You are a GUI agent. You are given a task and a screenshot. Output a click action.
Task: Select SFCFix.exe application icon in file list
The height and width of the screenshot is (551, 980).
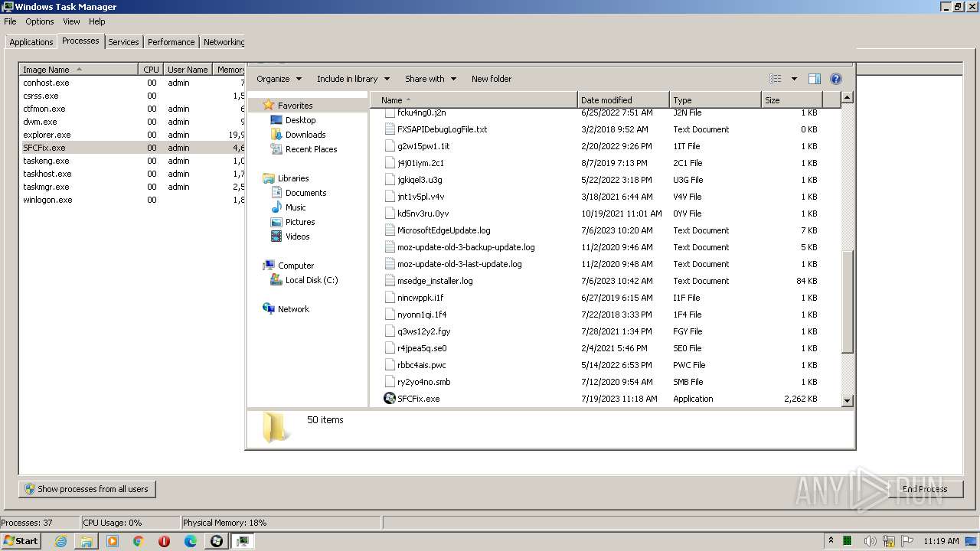tap(390, 399)
